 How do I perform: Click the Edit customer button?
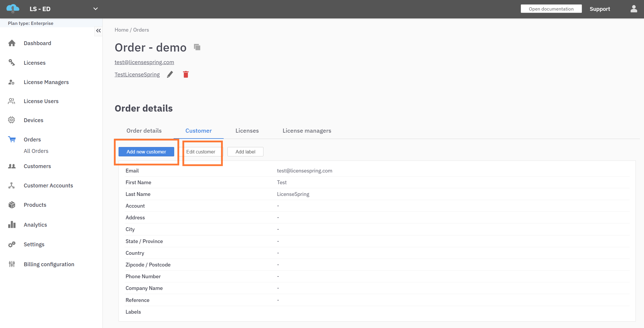coord(201,152)
